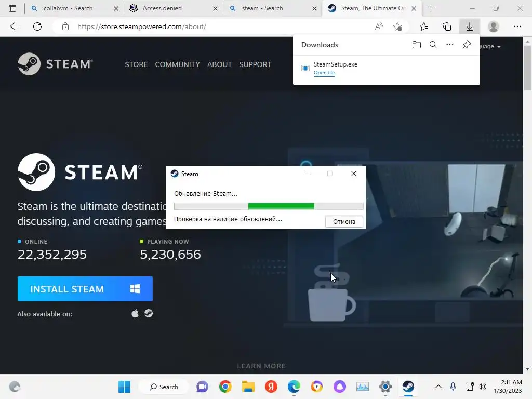Open the network tray icon
The height and width of the screenshot is (399, 532).
(x=469, y=387)
